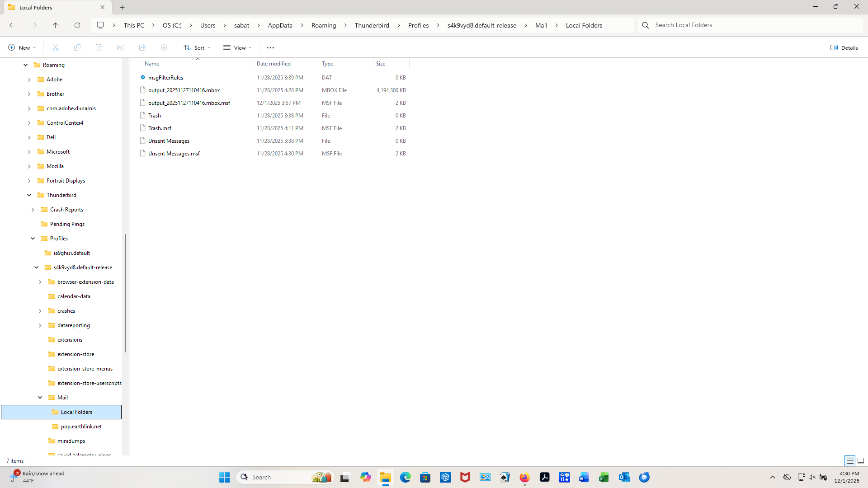Toggle details list view icon at bottom-right

click(x=850, y=461)
